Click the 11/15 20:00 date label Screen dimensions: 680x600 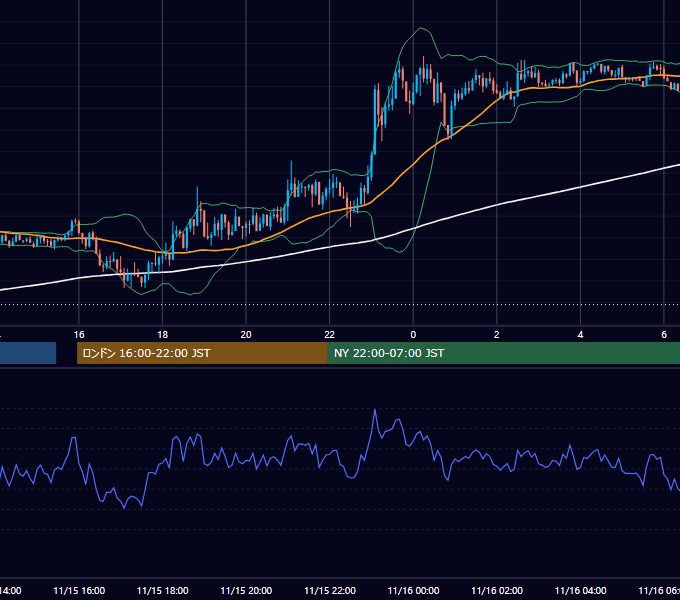point(246,590)
